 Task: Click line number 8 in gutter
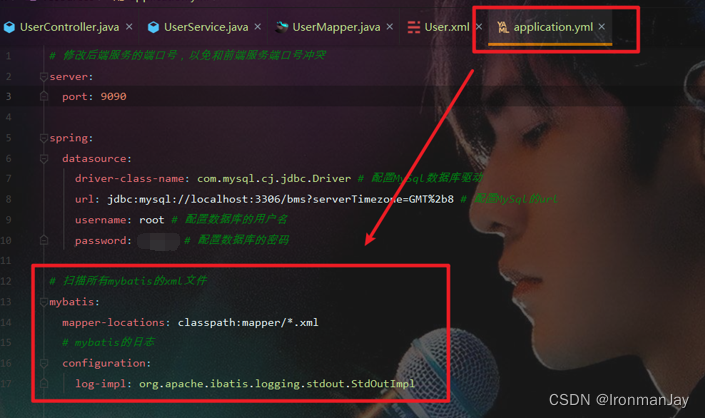[8, 199]
